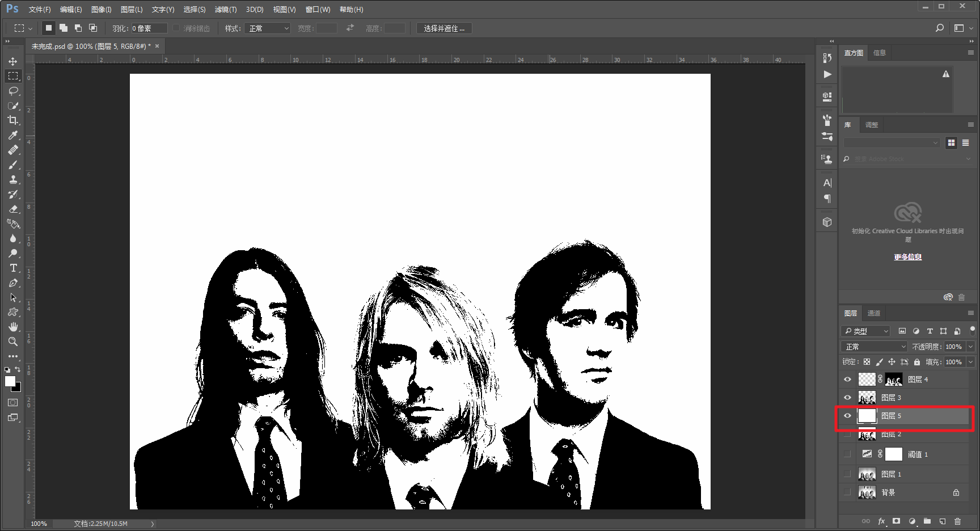Select the Hand tool
The width and height of the screenshot is (980, 531).
(x=13, y=327)
